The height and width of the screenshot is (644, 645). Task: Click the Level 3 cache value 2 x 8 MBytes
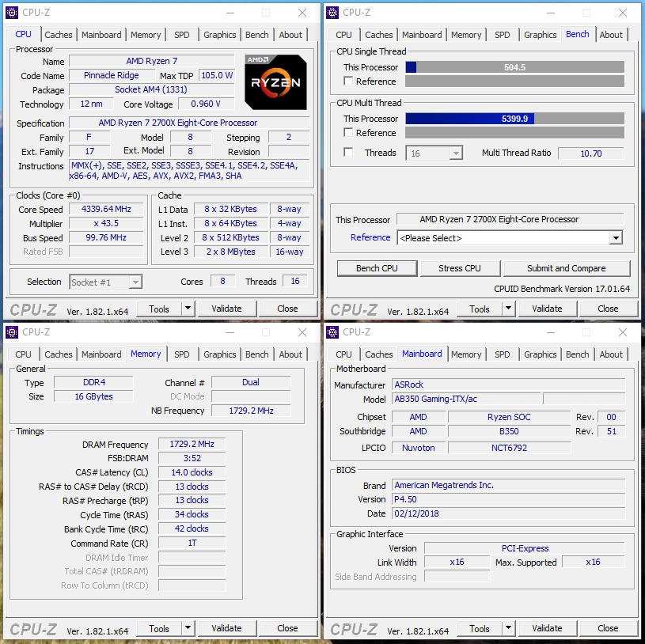point(231,252)
